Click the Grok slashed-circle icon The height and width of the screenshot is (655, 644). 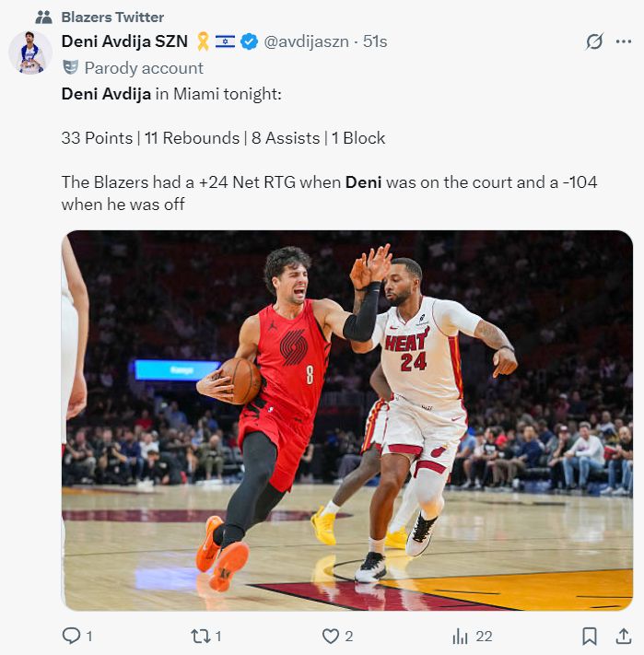[x=594, y=41]
